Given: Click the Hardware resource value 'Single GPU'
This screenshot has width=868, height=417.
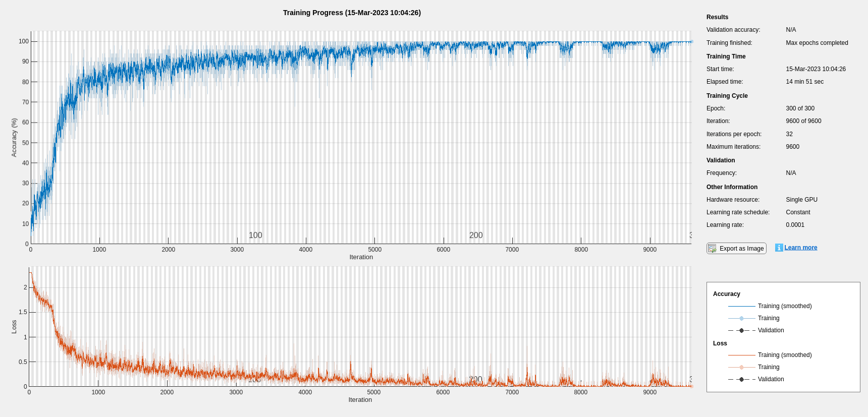Looking at the screenshot, I should (x=801, y=200).
